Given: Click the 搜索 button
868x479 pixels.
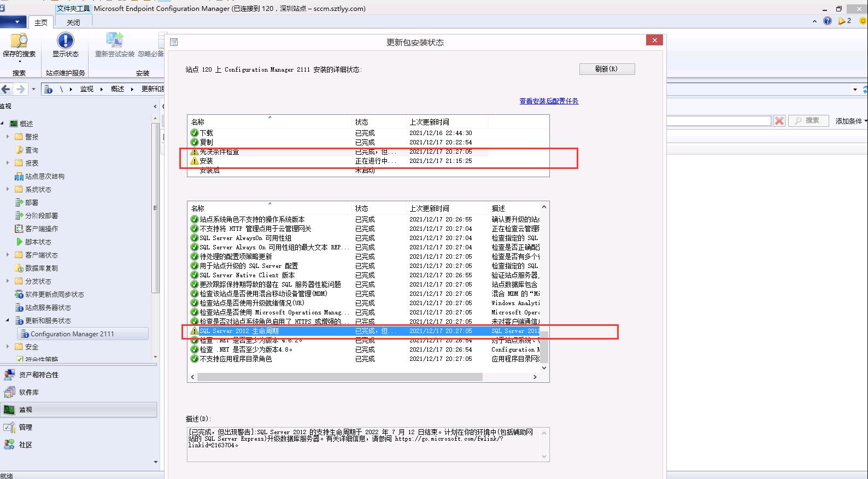Looking at the screenshot, I should [808, 121].
